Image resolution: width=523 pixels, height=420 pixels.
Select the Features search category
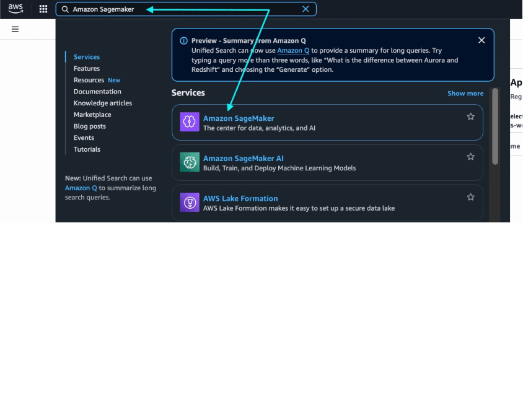[87, 68]
